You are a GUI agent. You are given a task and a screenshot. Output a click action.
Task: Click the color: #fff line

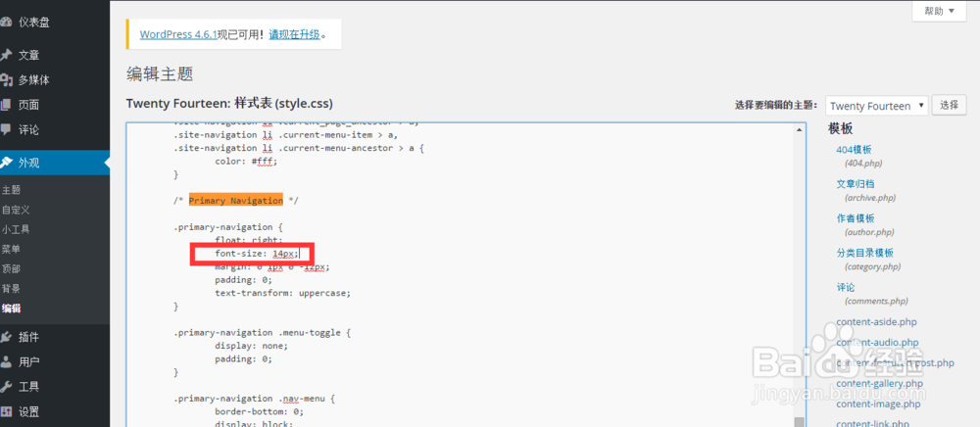[246, 161]
